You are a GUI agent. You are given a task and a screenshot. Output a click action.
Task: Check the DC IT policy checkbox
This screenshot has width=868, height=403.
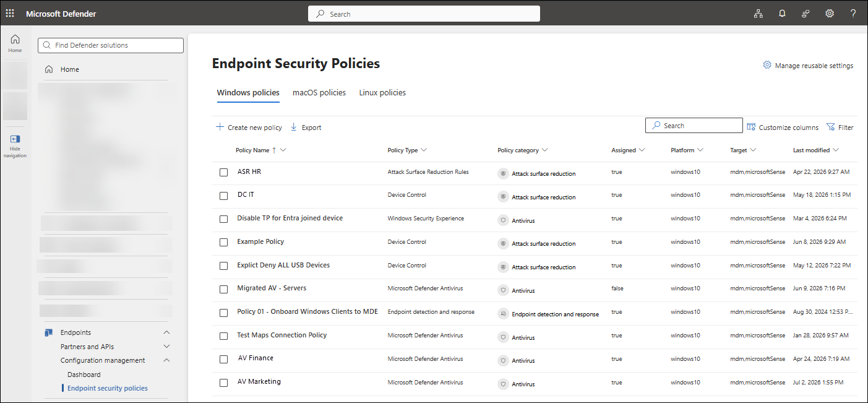[x=223, y=196]
